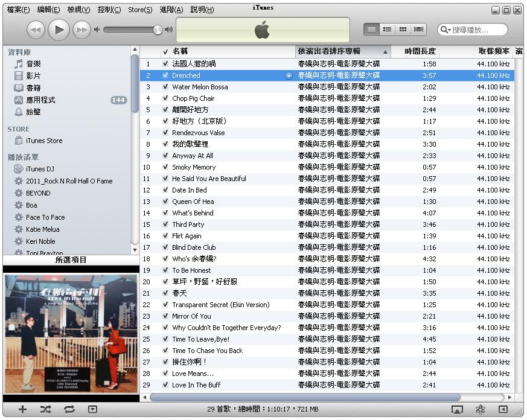Screen dimensions: 527x420
Task: Sort tracks by the 取樣頻率 column header
Action: click(x=476, y=51)
